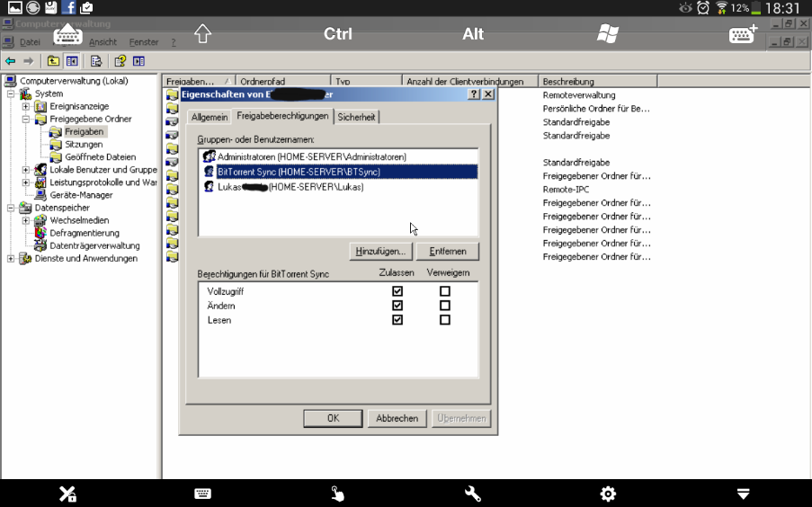The height and width of the screenshot is (507, 812).
Task: Collapse the System tree node
Action: pyautogui.click(x=11, y=93)
